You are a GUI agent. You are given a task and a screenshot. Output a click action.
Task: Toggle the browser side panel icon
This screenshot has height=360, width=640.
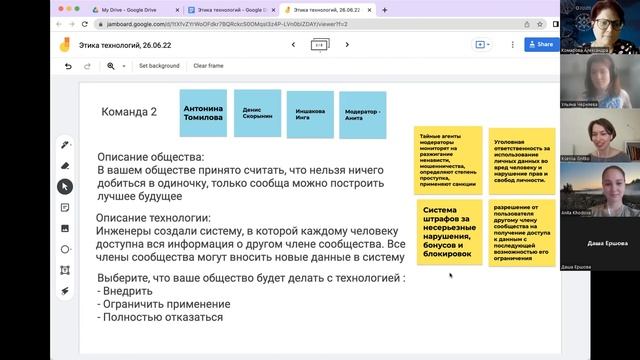click(x=556, y=24)
